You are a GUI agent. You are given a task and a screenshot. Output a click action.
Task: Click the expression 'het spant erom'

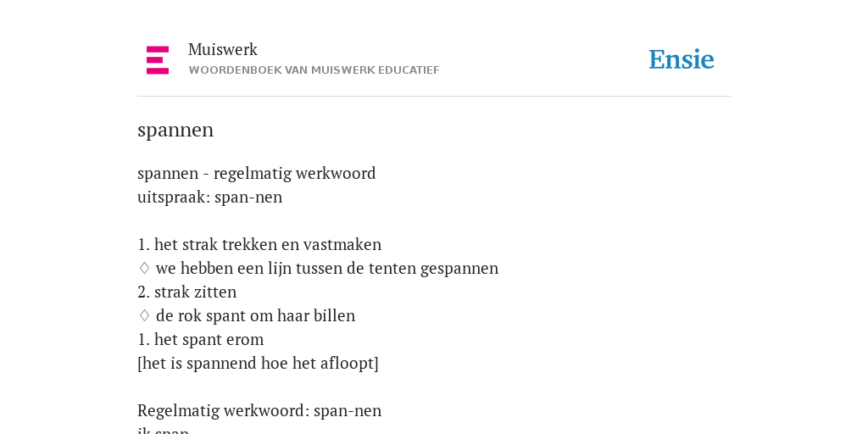[209, 339]
